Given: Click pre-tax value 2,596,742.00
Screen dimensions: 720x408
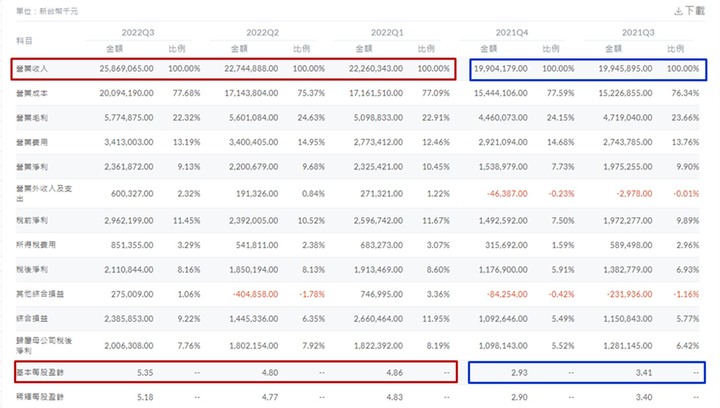Looking at the screenshot, I should click(x=378, y=220).
